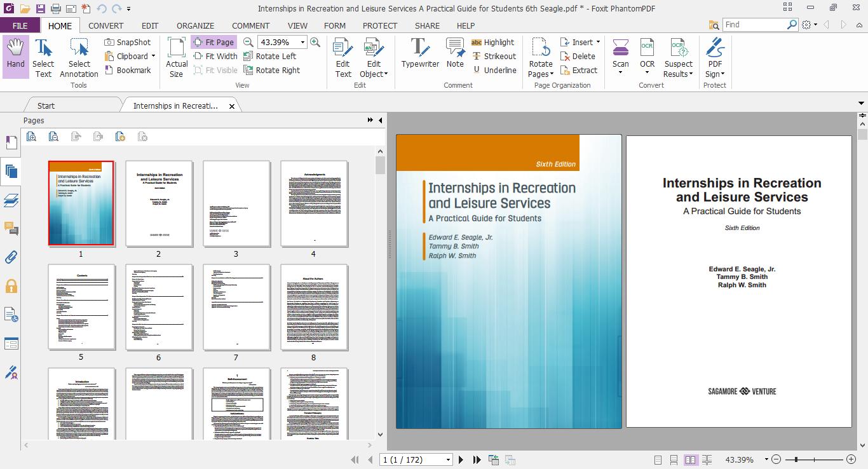Open the zoom percentage dropdown
The height and width of the screenshot is (469, 868).
click(303, 42)
